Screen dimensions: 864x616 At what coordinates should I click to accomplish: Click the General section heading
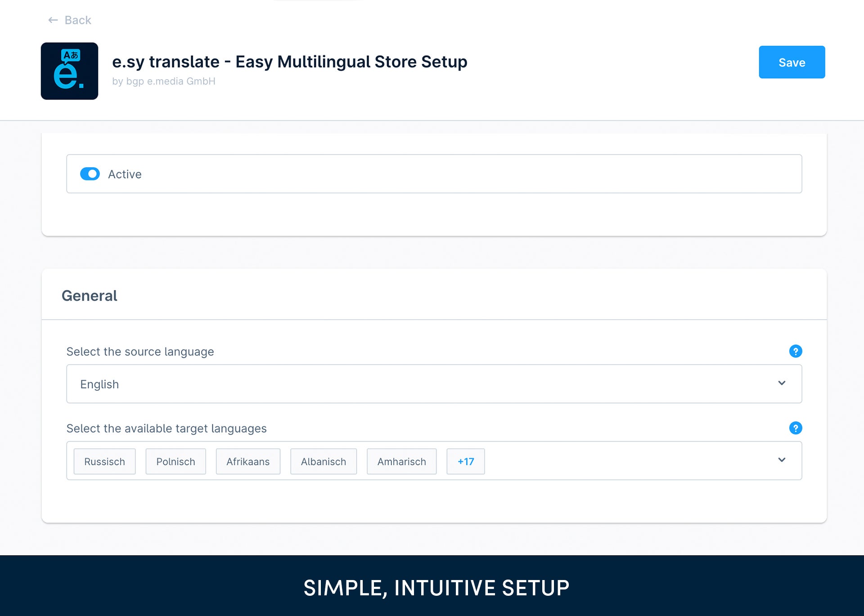click(89, 296)
